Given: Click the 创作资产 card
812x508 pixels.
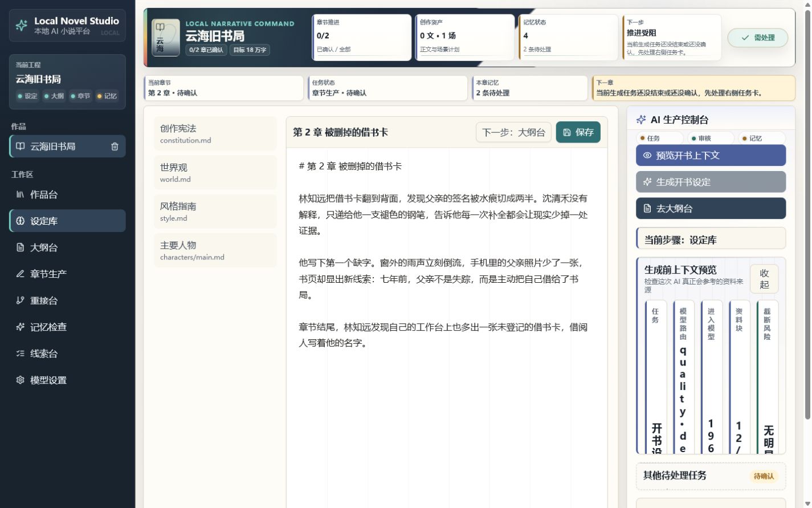Looking at the screenshot, I should pos(464,38).
